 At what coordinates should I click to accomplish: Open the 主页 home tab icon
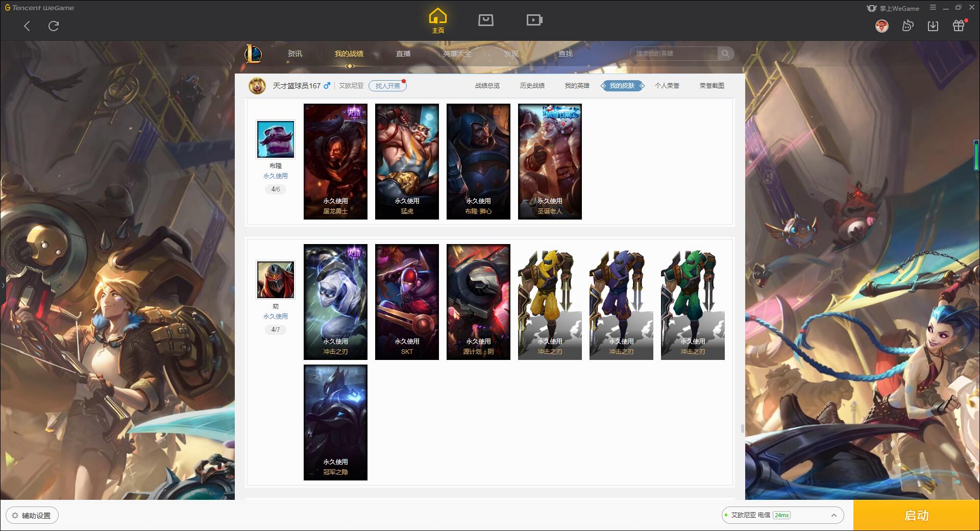(438, 21)
